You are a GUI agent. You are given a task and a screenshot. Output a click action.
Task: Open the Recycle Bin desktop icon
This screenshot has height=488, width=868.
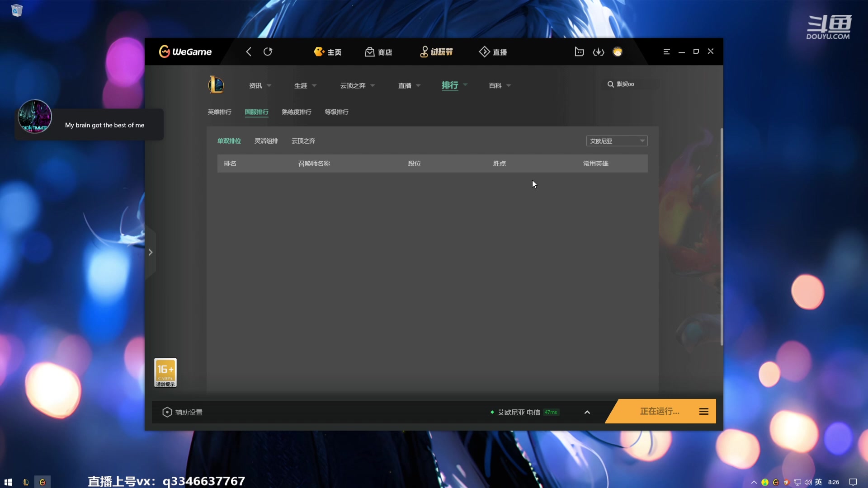17,10
